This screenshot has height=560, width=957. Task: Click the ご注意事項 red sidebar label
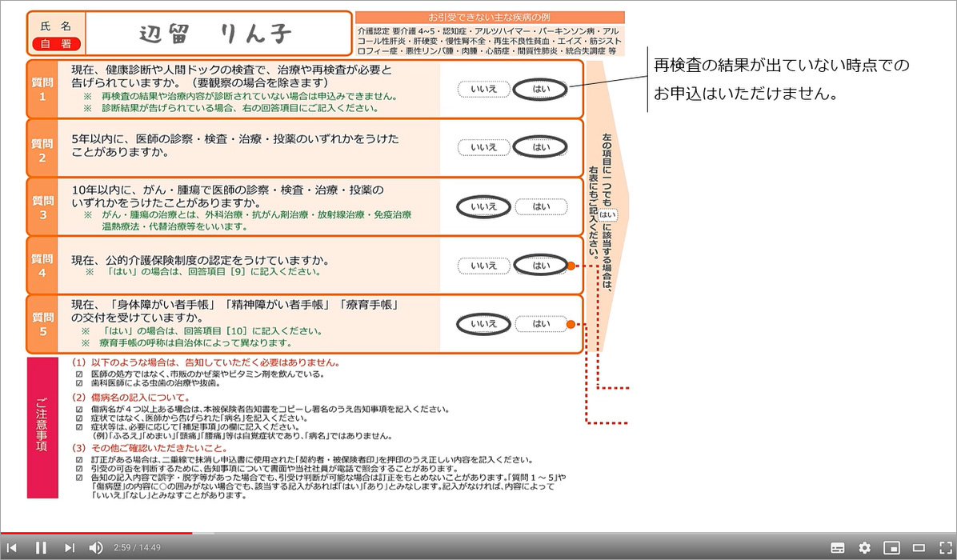[42, 428]
